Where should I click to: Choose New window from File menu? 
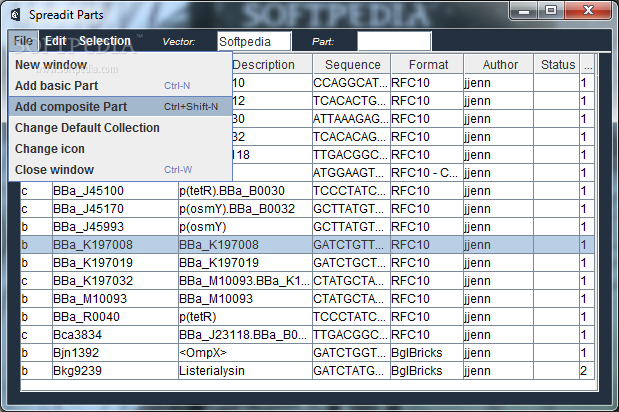click(120, 64)
